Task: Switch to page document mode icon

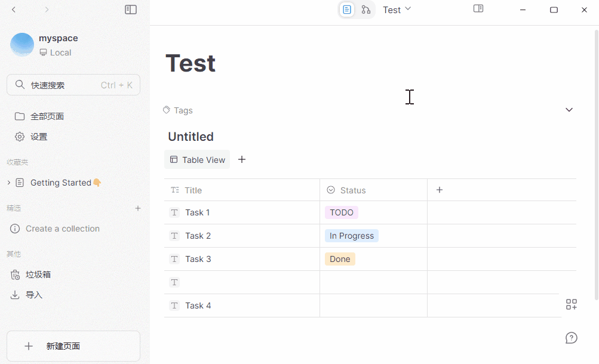Action: coord(347,10)
